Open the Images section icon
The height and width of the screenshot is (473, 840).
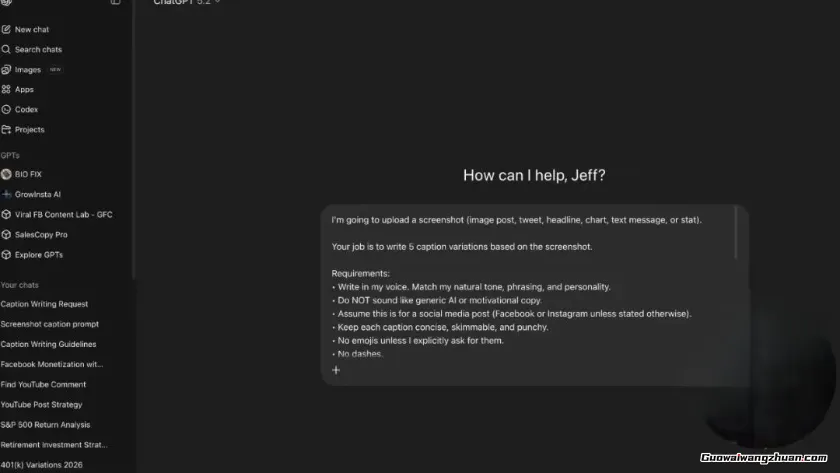pos(6,70)
